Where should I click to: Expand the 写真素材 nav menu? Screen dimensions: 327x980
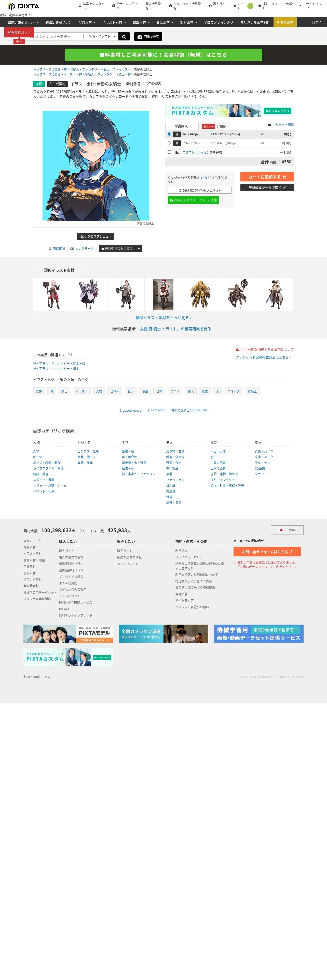pos(87,22)
